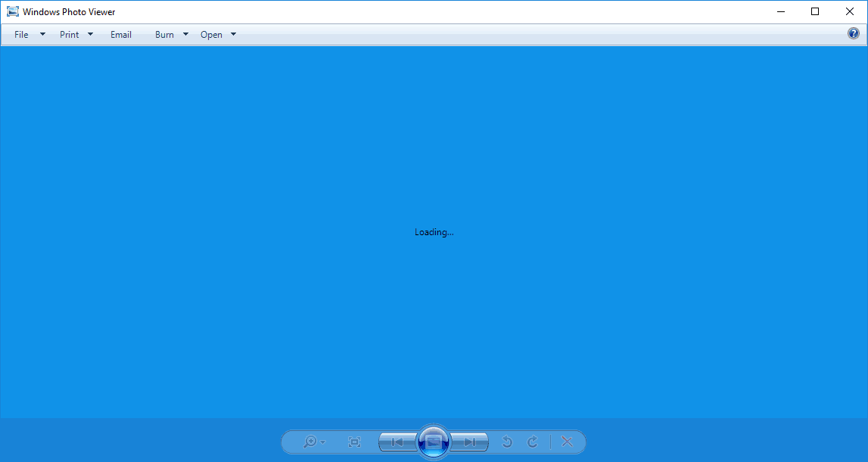Go to the previous image

click(397, 442)
